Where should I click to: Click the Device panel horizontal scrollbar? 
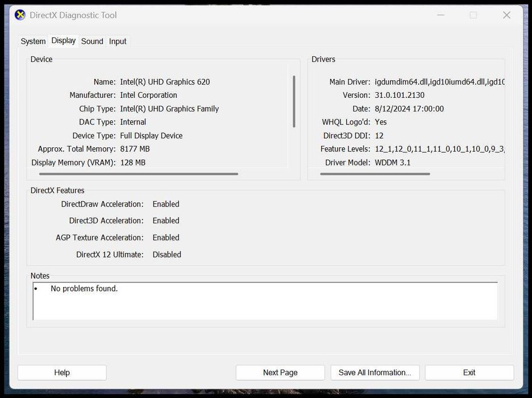[x=139, y=174]
